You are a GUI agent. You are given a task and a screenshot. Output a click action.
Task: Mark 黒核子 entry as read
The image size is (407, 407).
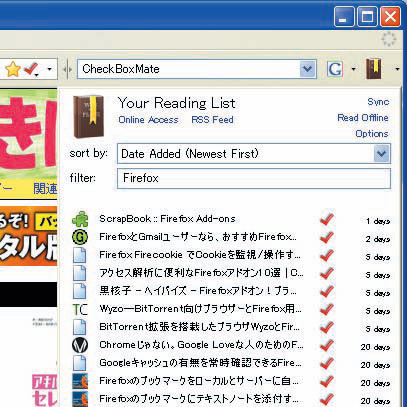327,291
